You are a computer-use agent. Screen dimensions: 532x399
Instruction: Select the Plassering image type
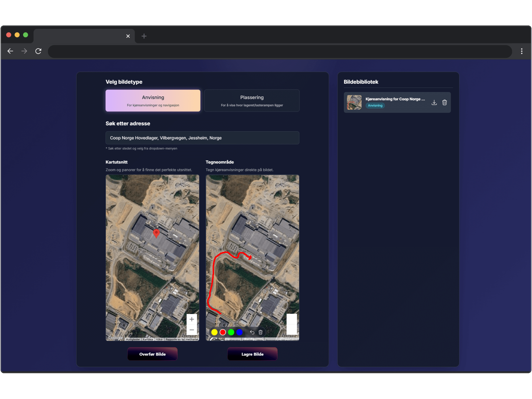point(252,100)
